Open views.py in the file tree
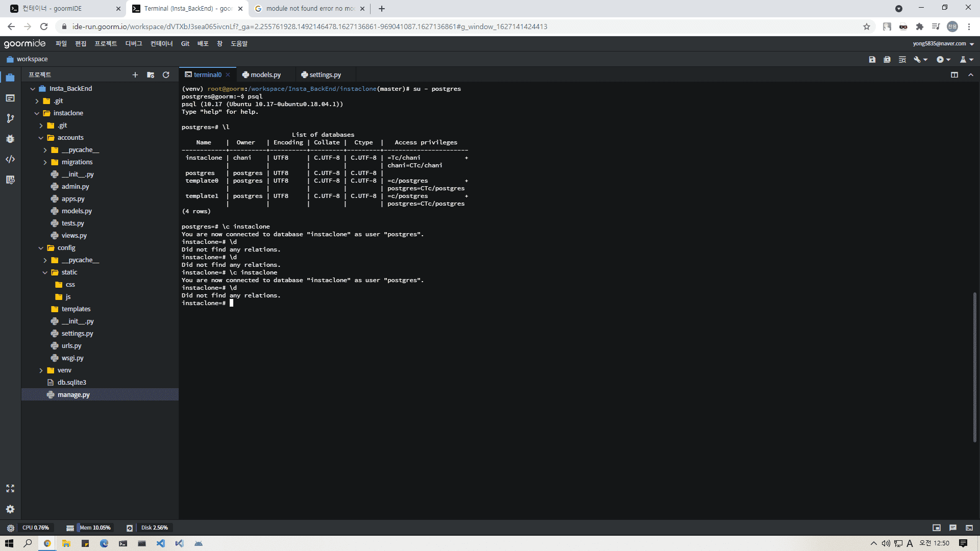980x551 pixels. 74,236
